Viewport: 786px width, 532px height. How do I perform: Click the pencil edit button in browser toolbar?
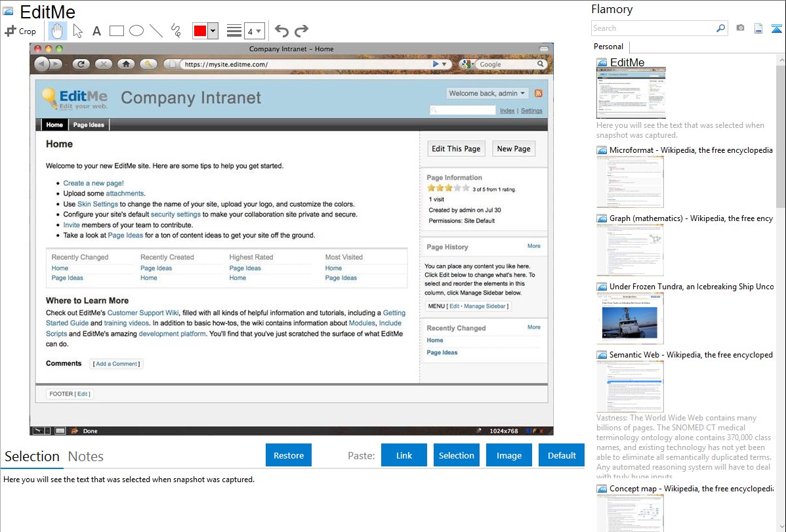coord(148,64)
